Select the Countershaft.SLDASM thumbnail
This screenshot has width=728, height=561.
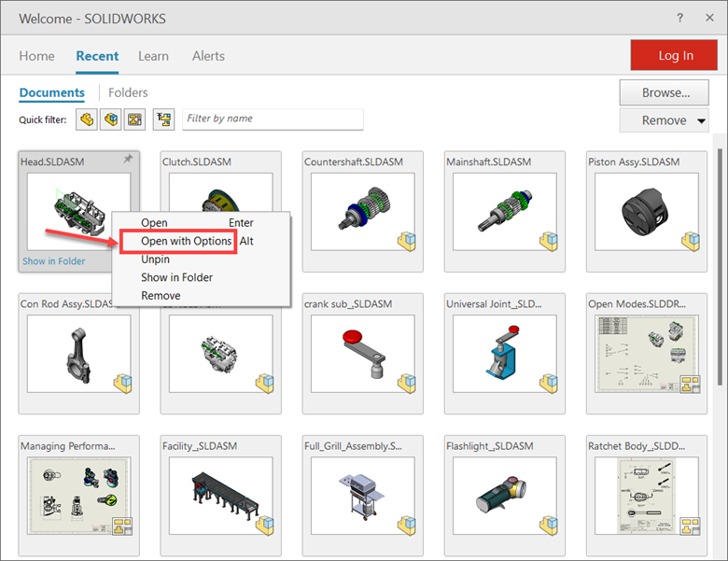364,212
